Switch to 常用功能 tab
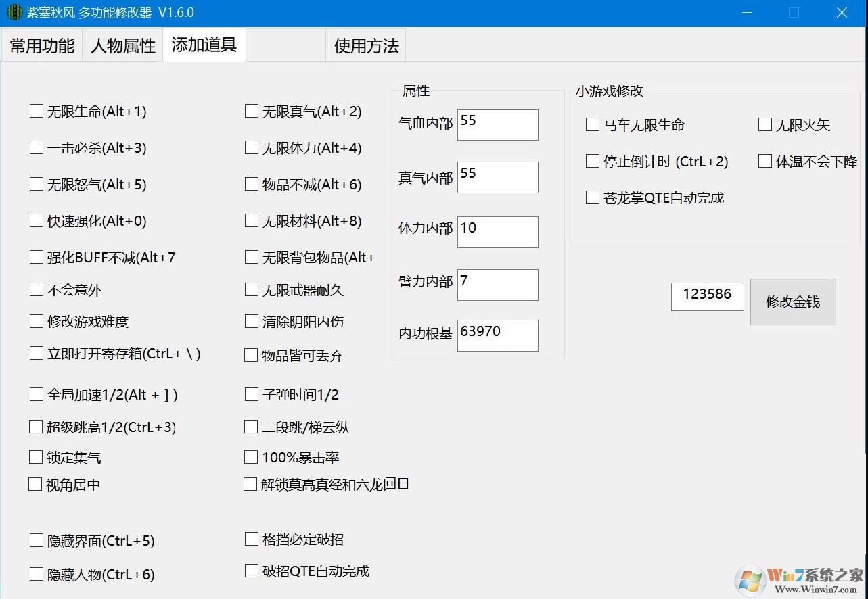This screenshot has width=868, height=599. click(x=42, y=45)
